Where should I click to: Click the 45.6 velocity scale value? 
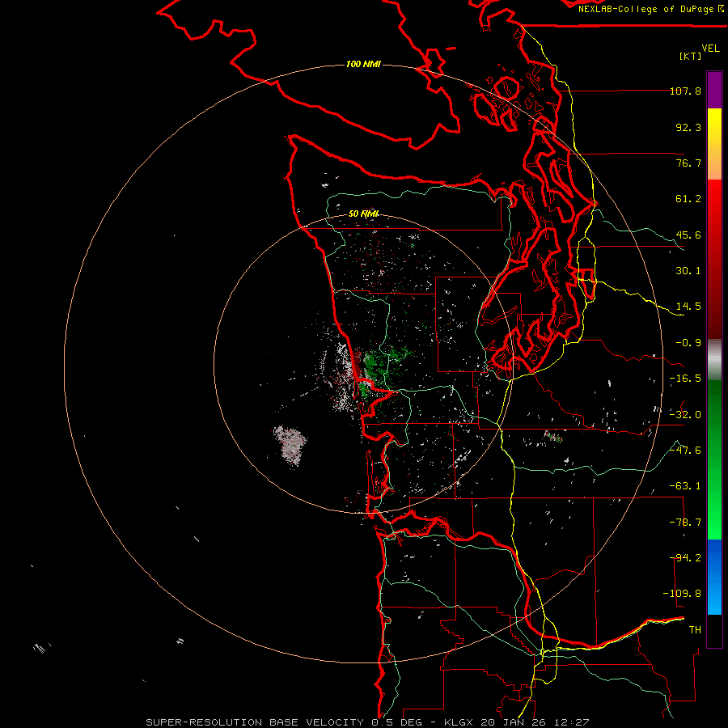click(x=688, y=235)
